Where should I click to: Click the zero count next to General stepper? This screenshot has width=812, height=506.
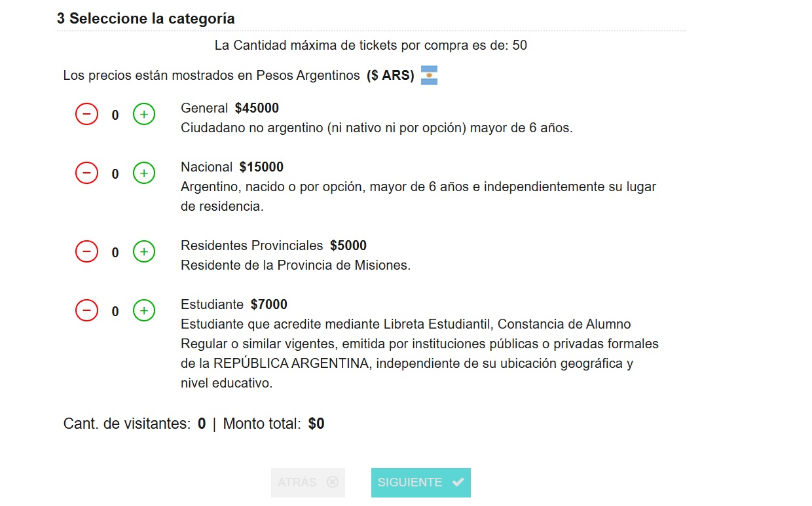[x=115, y=114]
